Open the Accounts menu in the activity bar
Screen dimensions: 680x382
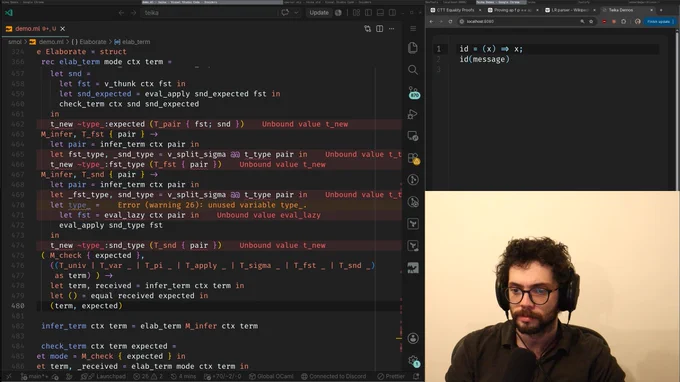413,338
